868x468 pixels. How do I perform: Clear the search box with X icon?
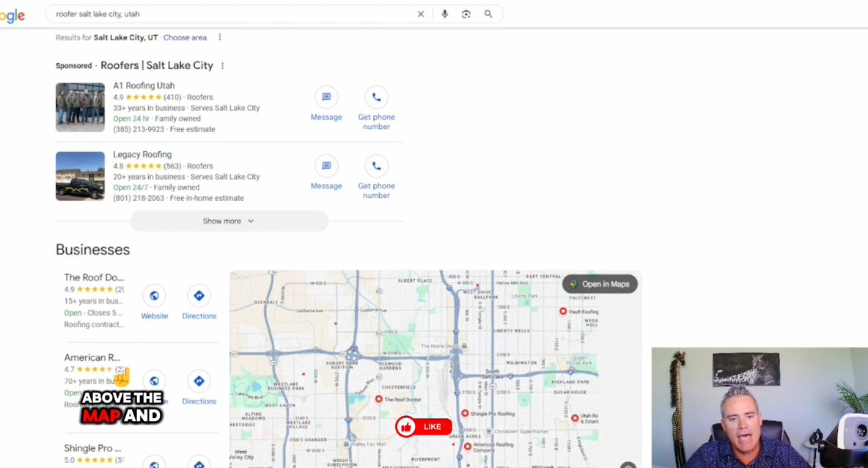pos(421,14)
